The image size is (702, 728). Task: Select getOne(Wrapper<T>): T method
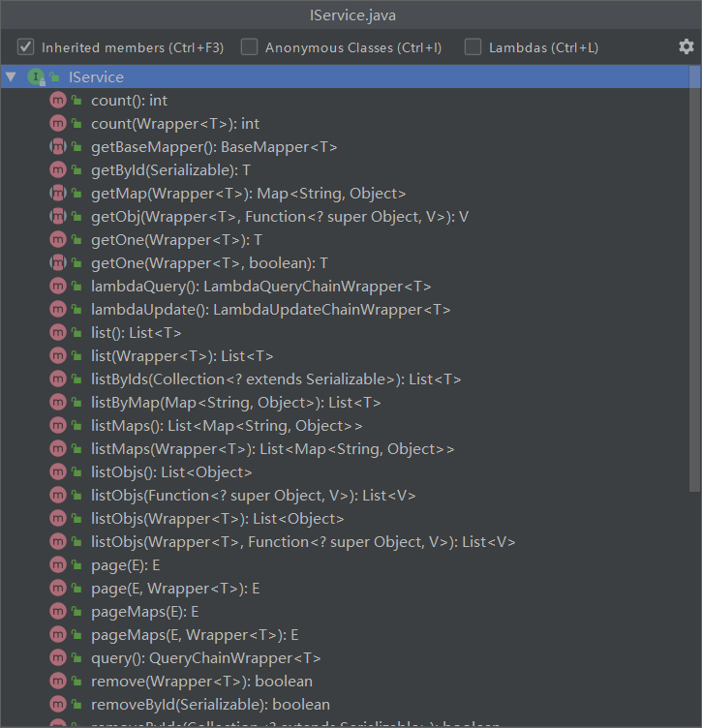tap(176, 239)
